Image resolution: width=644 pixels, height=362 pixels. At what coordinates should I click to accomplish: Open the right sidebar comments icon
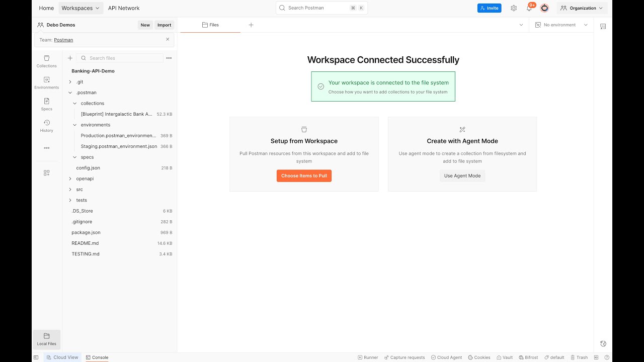pos(603,26)
